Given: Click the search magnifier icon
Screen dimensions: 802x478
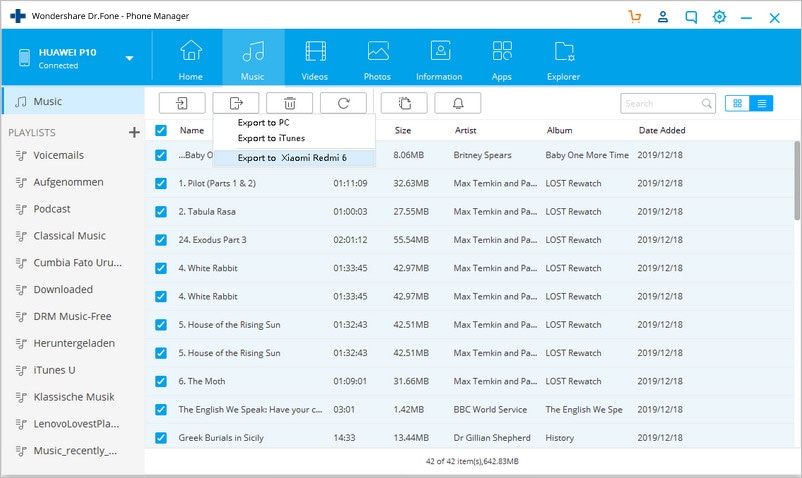Looking at the screenshot, I should pos(706,103).
